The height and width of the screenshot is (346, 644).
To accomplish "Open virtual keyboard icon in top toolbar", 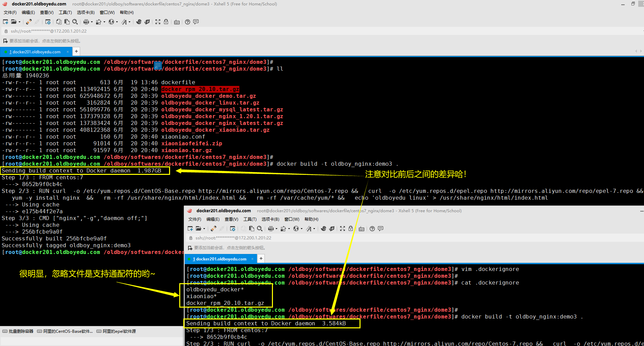I will click(x=177, y=22).
